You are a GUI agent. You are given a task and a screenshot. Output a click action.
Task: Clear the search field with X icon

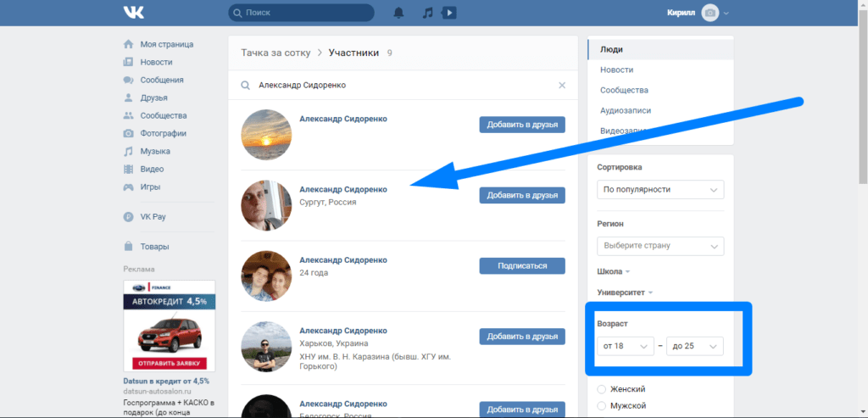[x=561, y=86]
